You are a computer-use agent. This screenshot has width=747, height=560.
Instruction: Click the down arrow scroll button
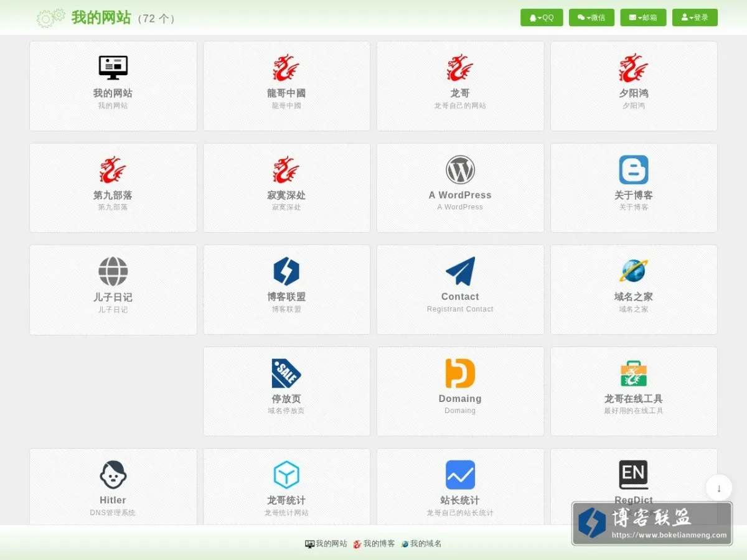point(719,488)
